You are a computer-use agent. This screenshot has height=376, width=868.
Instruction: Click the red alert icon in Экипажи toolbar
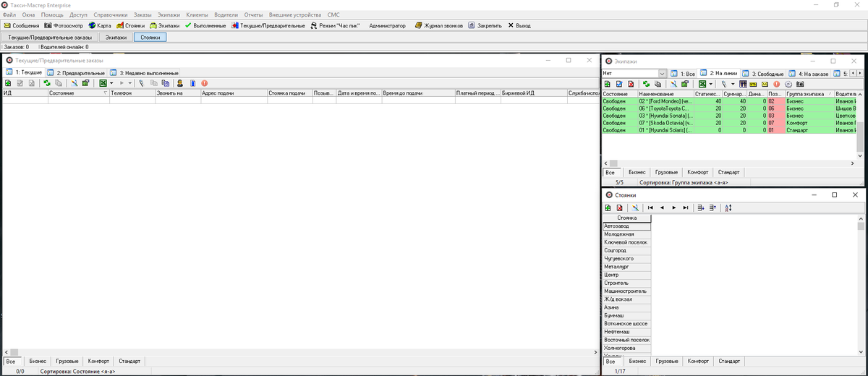(777, 84)
